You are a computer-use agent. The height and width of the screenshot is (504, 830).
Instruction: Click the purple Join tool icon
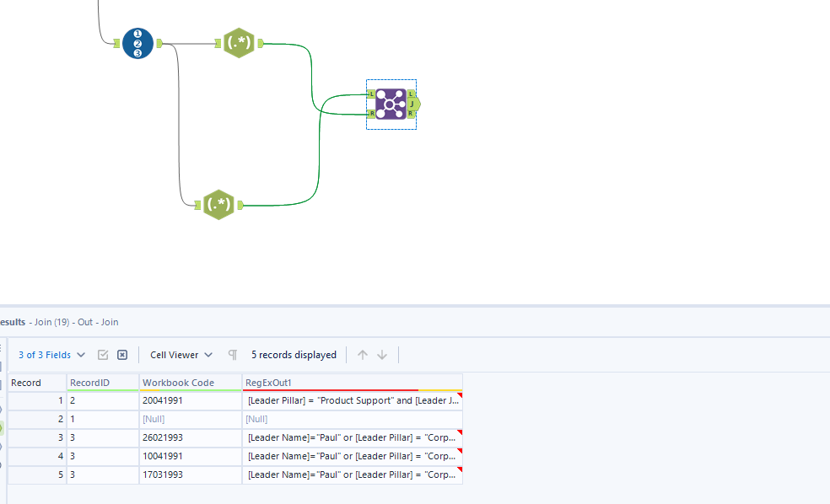coord(391,104)
